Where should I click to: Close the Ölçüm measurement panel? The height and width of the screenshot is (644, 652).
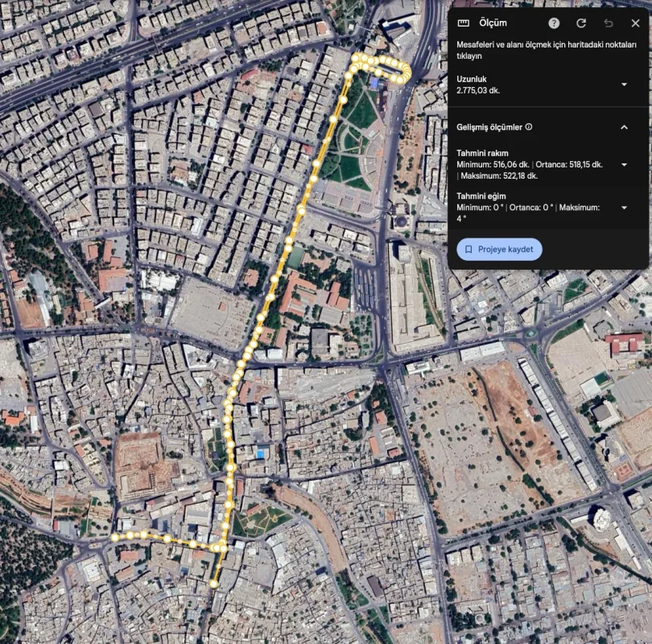[x=635, y=23]
